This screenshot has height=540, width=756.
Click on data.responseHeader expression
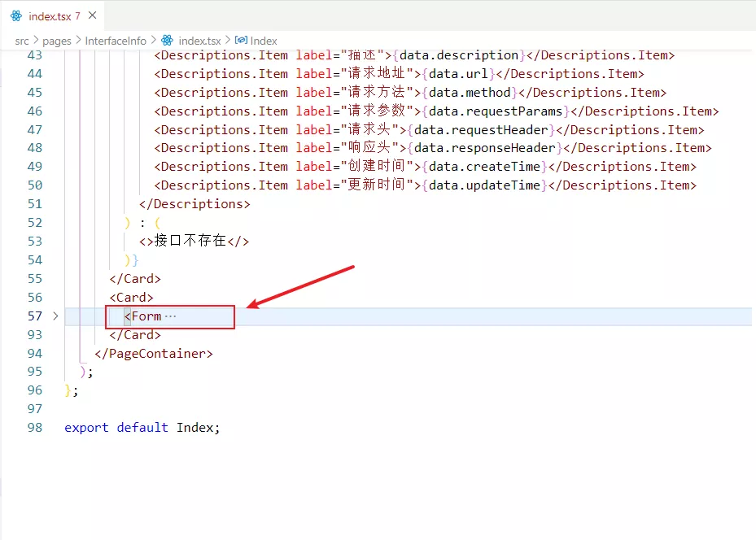pos(484,148)
